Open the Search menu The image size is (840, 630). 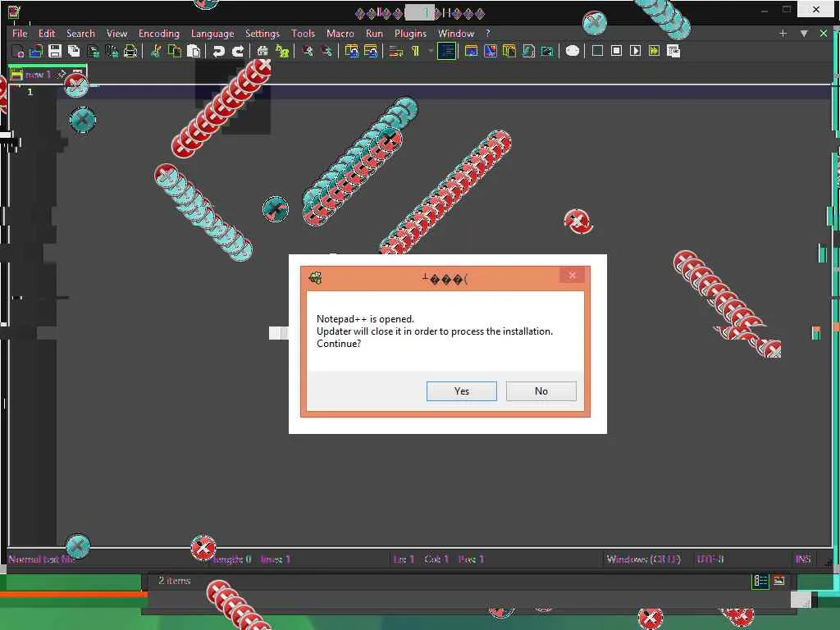80,33
